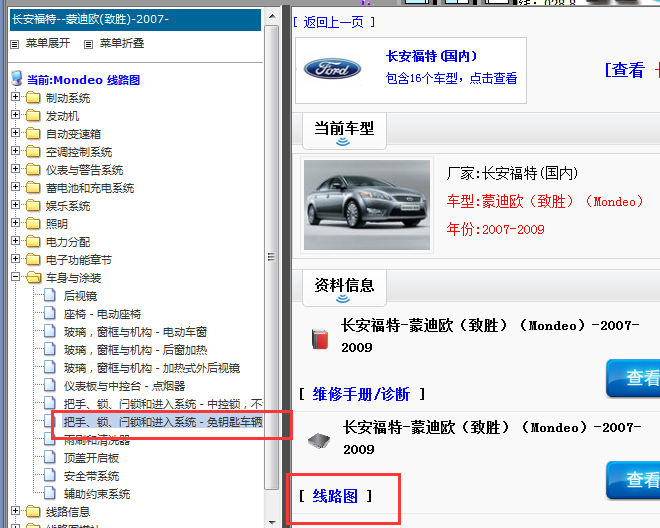Expand the 仪表与警告系统 tree node
The image size is (660, 528).
tap(16, 169)
